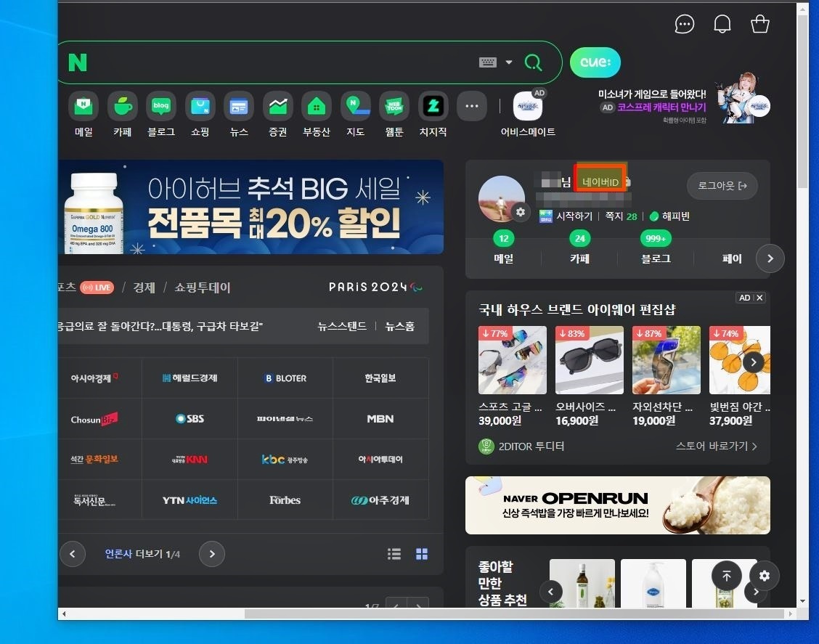Click the 네이버ID link
Screen dimensions: 819x644
pyautogui.click(x=600, y=182)
